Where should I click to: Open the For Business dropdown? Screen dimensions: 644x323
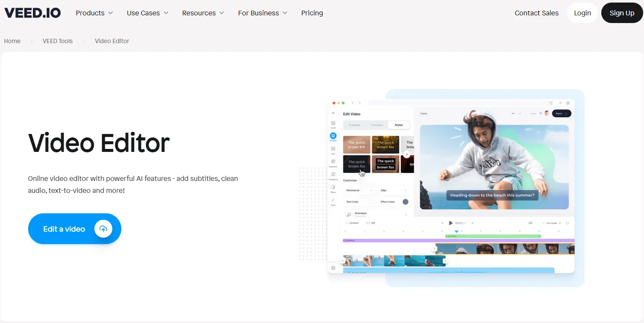pyautogui.click(x=263, y=13)
